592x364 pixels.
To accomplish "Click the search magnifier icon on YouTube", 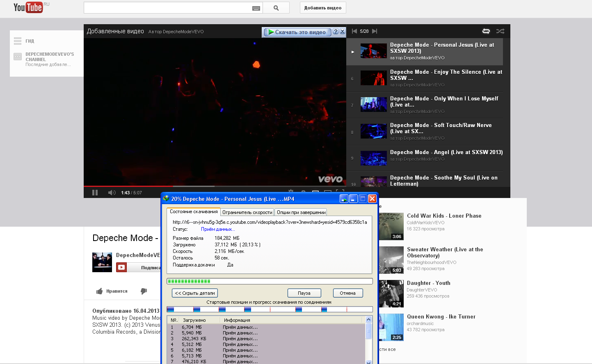I will click(x=276, y=8).
